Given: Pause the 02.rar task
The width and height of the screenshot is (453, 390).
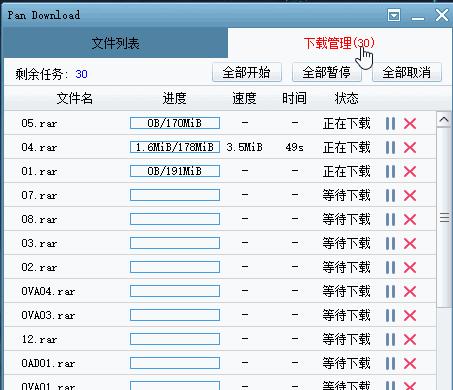Looking at the screenshot, I should tap(390, 268).
